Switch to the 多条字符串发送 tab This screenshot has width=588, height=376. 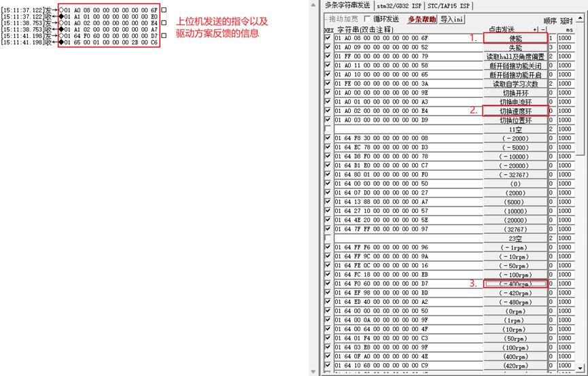pos(347,5)
